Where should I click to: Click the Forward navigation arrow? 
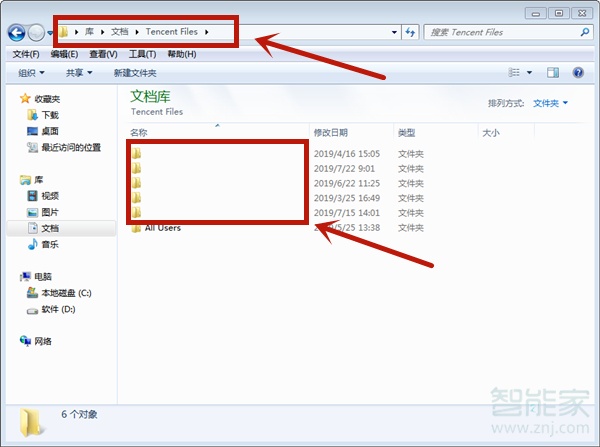click(x=37, y=33)
